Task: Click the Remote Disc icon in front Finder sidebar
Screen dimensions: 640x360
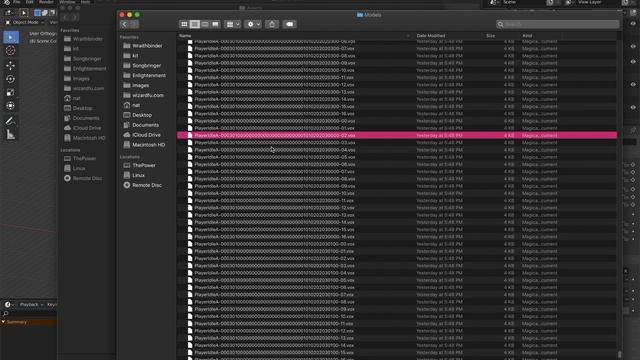Action: tap(127, 185)
